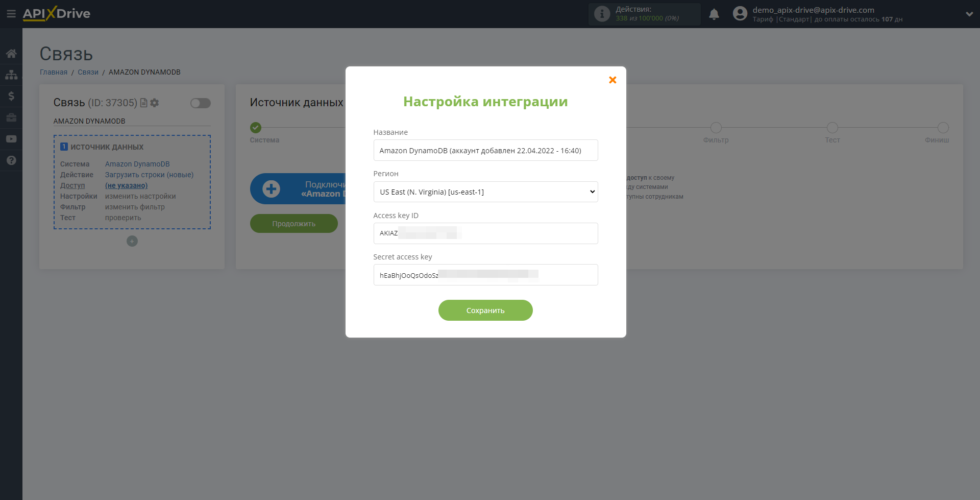Click the ApiX-Drive logo

(57, 14)
